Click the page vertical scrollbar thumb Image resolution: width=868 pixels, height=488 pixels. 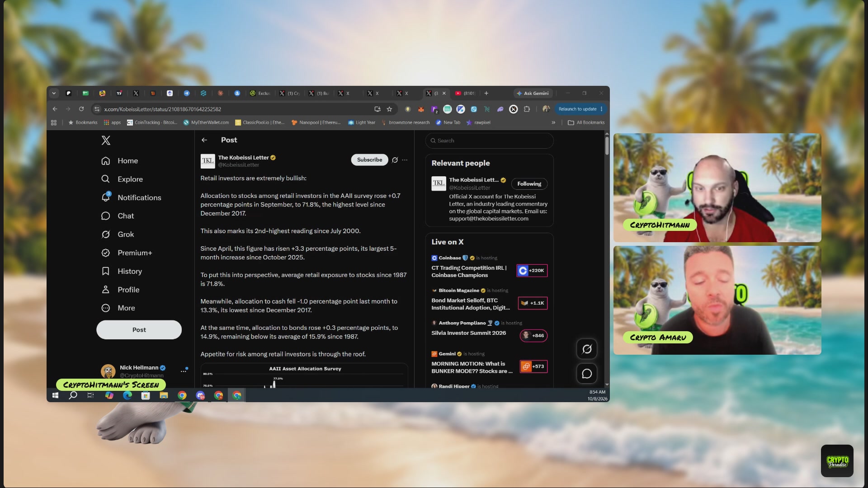[607, 146]
